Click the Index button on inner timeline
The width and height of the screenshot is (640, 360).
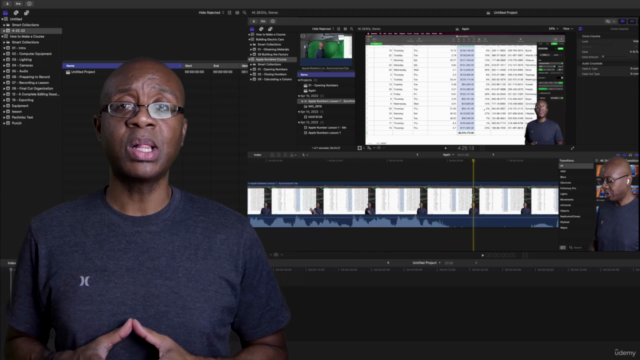click(x=258, y=155)
